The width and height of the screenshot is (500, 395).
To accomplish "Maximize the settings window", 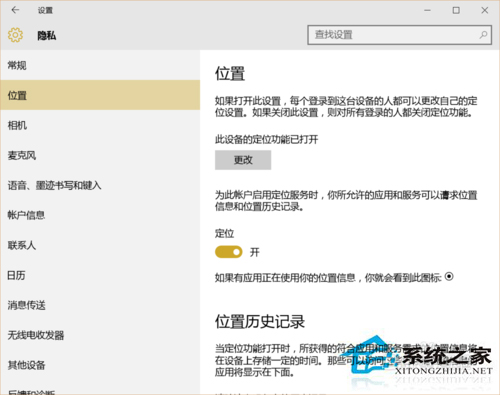I will [456, 10].
